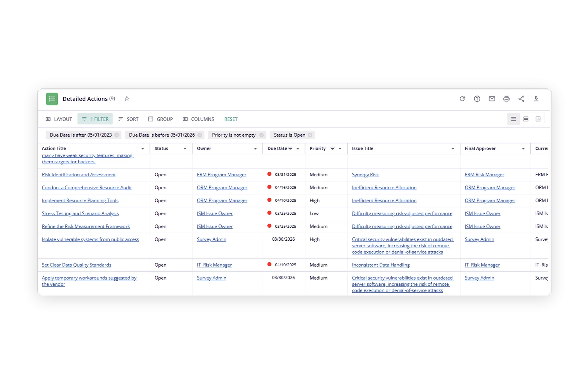Screen dimensions: 588x391
Task: Favorite report with the star icon
Action: click(x=127, y=99)
